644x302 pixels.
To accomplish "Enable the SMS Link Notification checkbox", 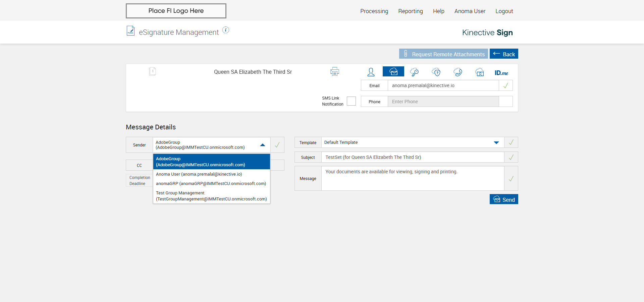I will click(x=351, y=101).
